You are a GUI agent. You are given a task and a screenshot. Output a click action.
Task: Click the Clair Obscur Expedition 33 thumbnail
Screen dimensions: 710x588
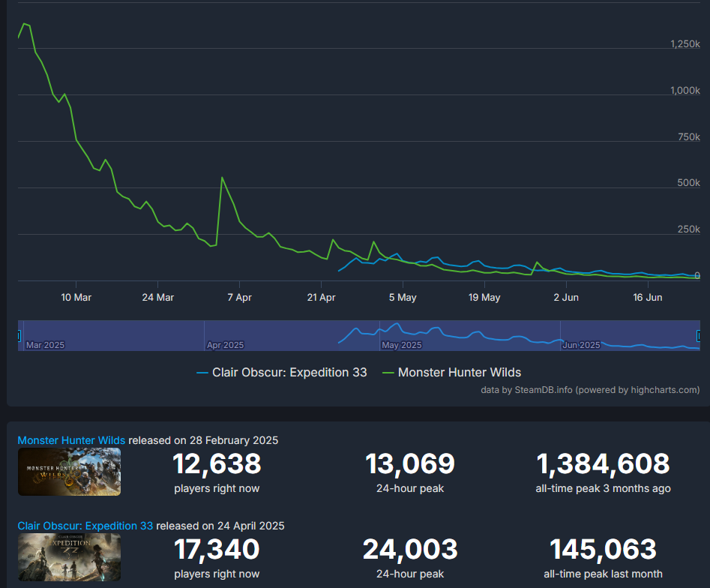point(69,557)
